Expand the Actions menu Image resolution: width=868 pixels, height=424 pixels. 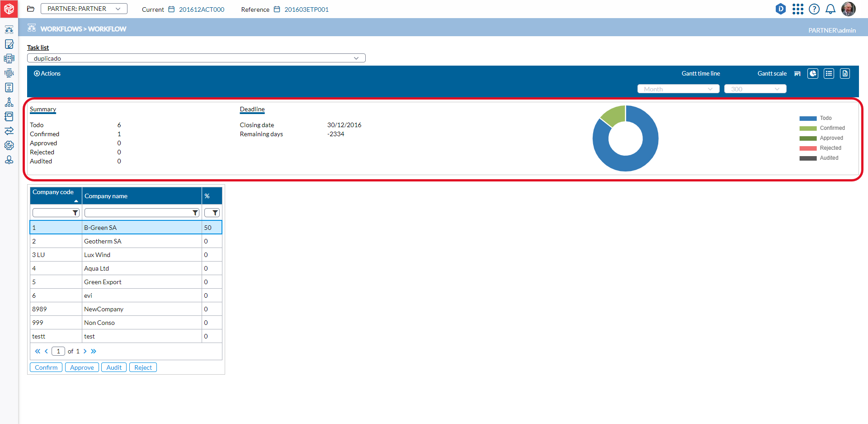[47, 74]
